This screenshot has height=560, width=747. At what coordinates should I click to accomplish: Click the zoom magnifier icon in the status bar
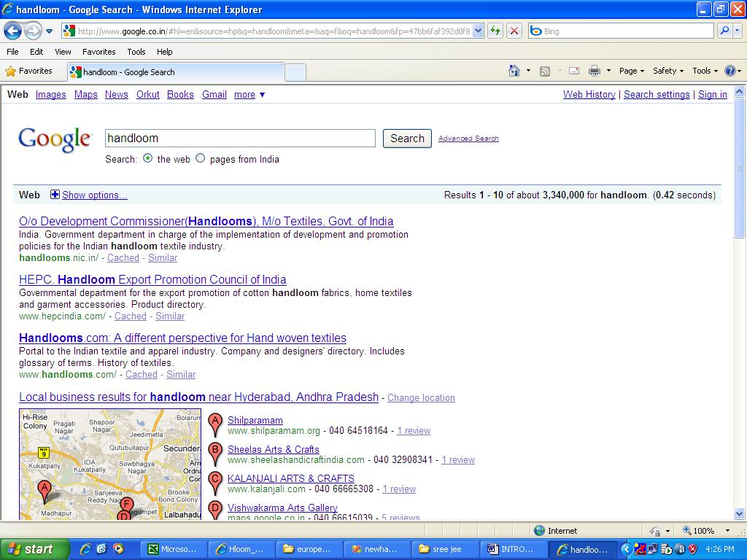tap(687, 531)
